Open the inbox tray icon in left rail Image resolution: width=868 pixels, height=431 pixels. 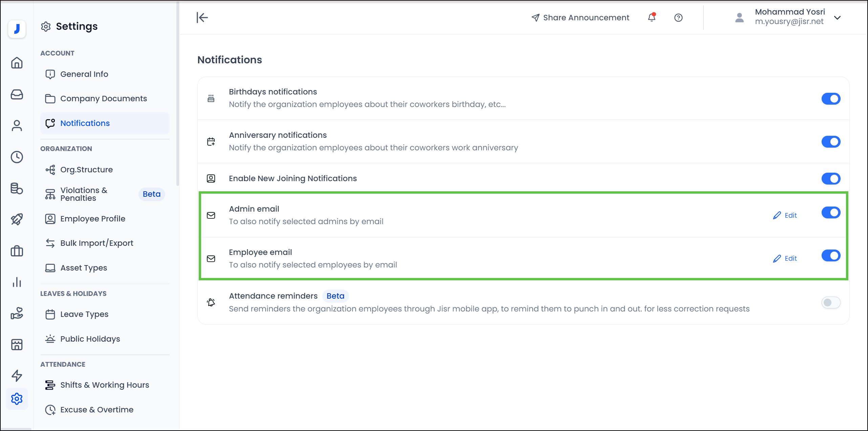[x=17, y=94]
